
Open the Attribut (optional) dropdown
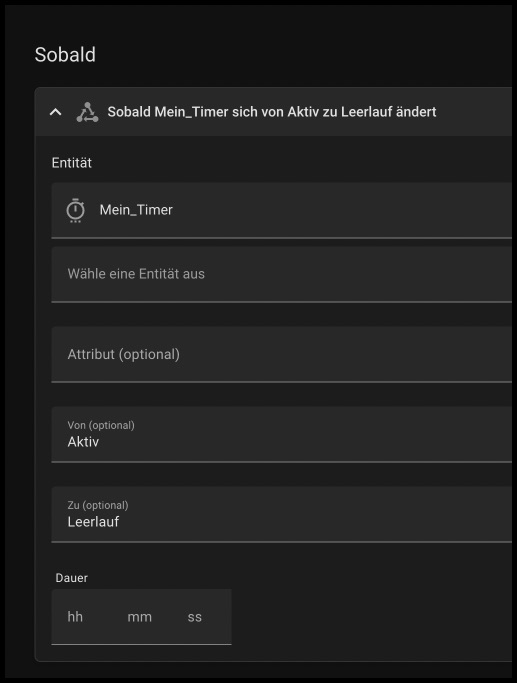pos(281,355)
